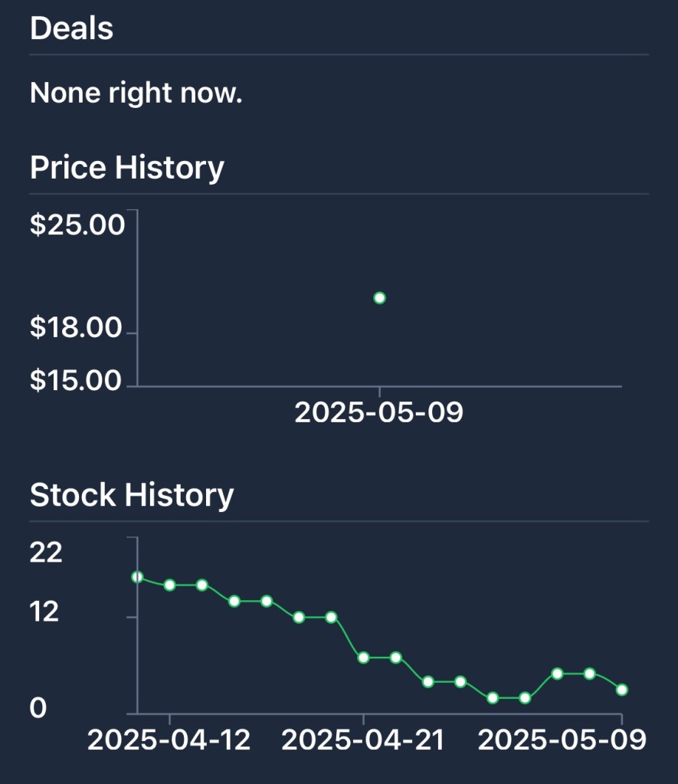Select the first leftmost Stock History data point
The height and width of the screenshot is (784, 678).
137,577
